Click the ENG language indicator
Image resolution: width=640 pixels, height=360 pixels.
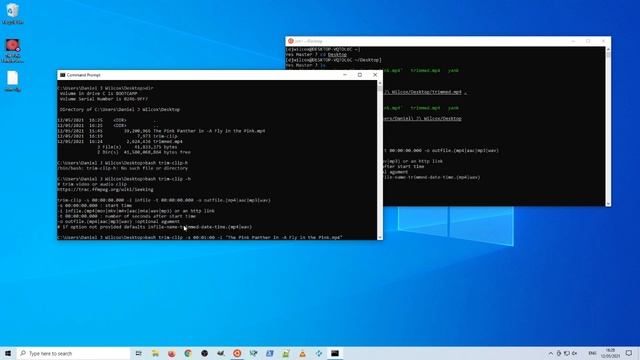click(x=592, y=353)
